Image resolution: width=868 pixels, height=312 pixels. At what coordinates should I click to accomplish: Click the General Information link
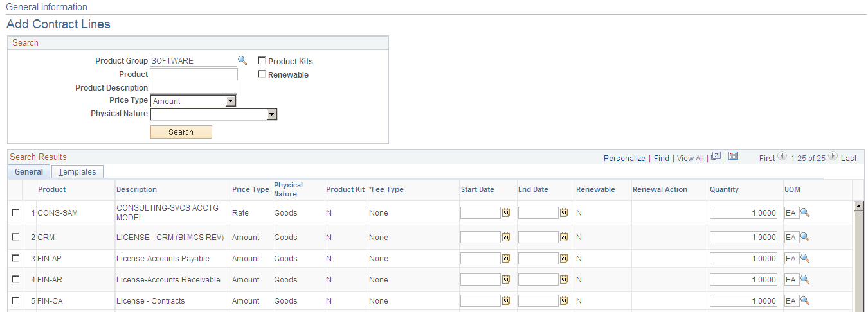pos(46,7)
